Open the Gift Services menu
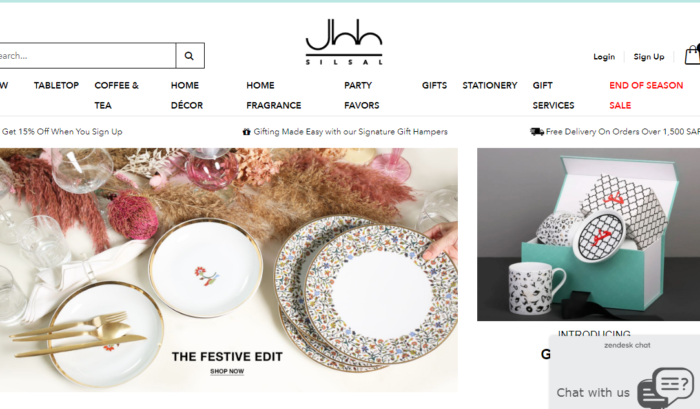This screenshot has height=409, width=700. click(x=553, y=95)
